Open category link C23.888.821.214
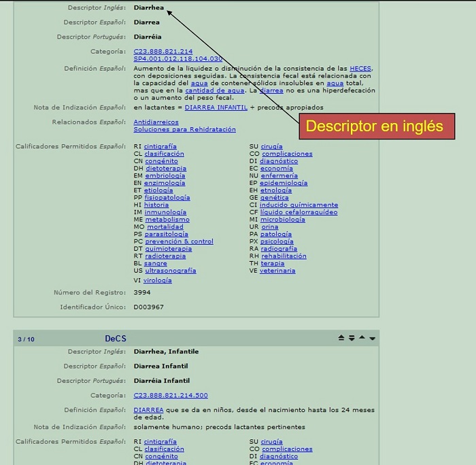 click(x=163, y=52)
